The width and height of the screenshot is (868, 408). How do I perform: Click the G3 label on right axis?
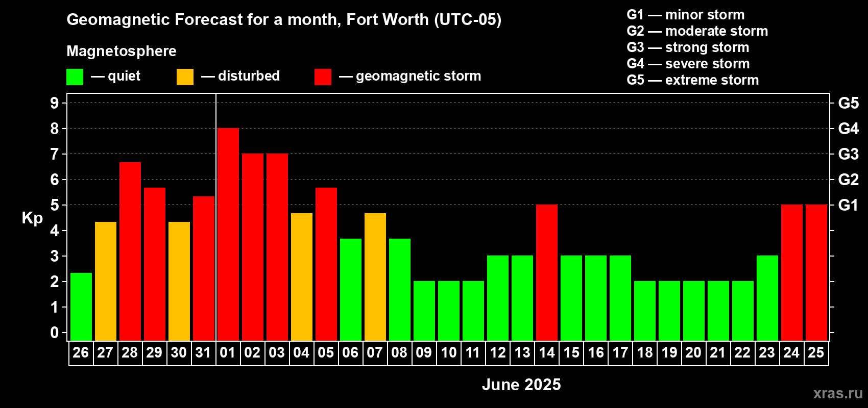click(x=848, y=154)
